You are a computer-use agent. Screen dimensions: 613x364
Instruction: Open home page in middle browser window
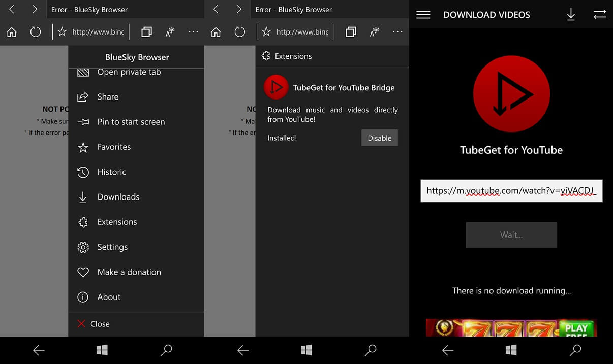pos(216,32)
